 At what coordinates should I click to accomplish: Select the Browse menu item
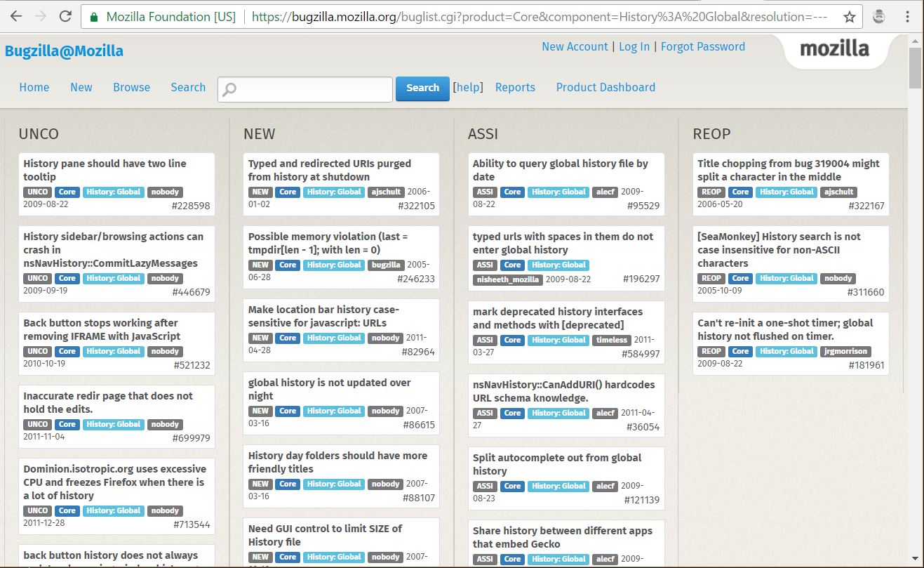coord(132,87)
